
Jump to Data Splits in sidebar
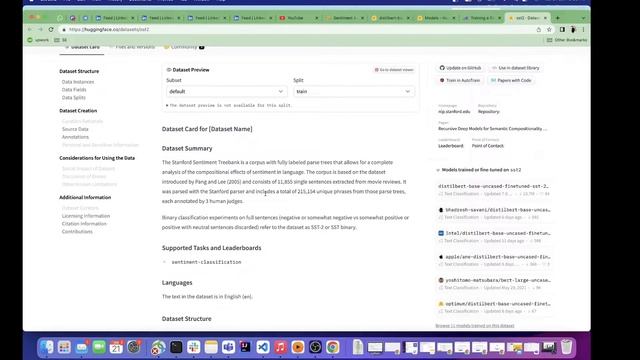[x=74, y=98]
